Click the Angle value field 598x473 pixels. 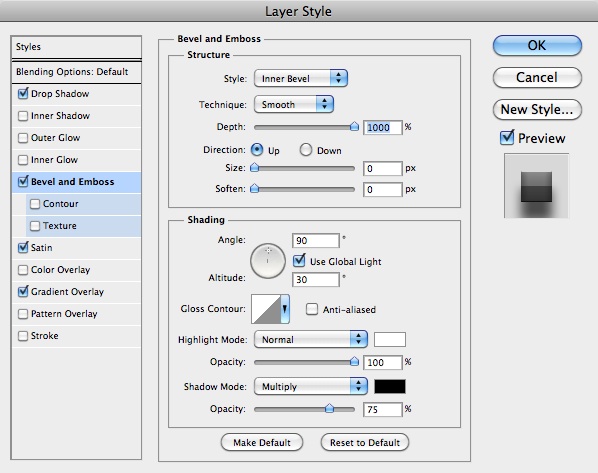(316, 241)
